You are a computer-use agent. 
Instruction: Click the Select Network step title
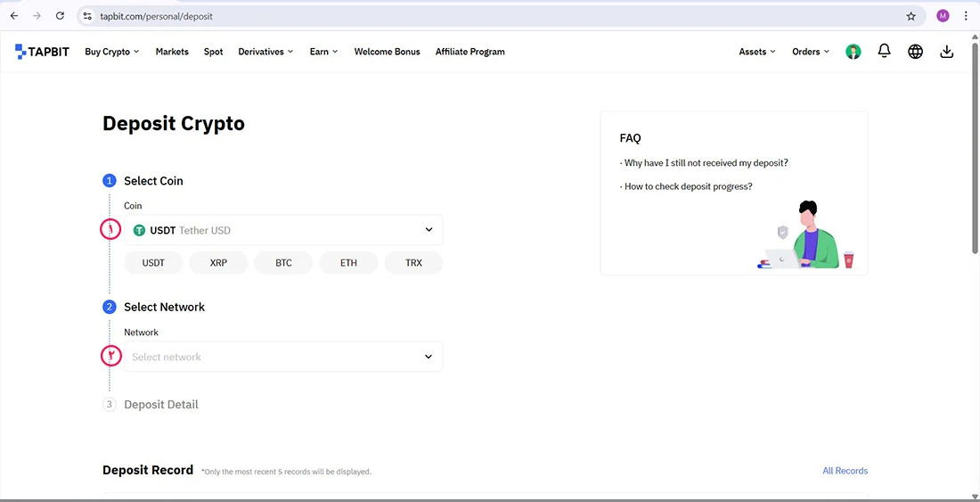[165, 307]
